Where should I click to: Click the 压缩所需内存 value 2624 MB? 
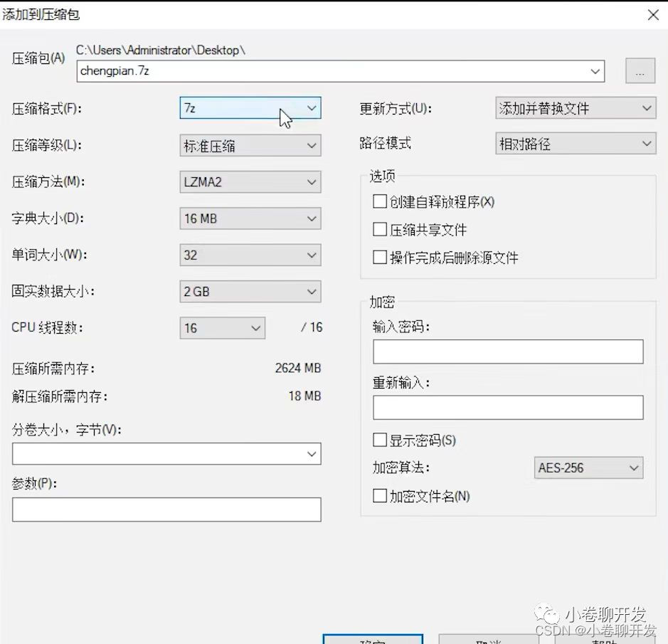[298, 368]
